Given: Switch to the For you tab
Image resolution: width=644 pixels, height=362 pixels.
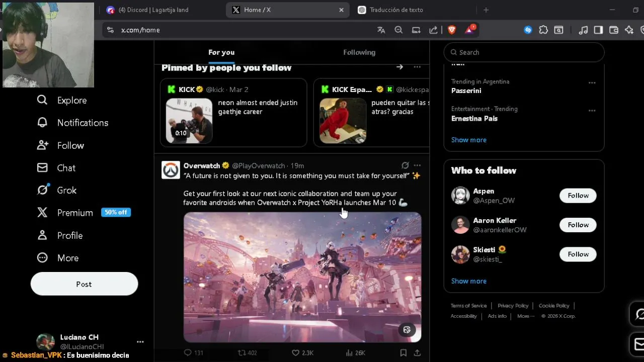Looking at the screenshot, I should [x=221, y=52].
